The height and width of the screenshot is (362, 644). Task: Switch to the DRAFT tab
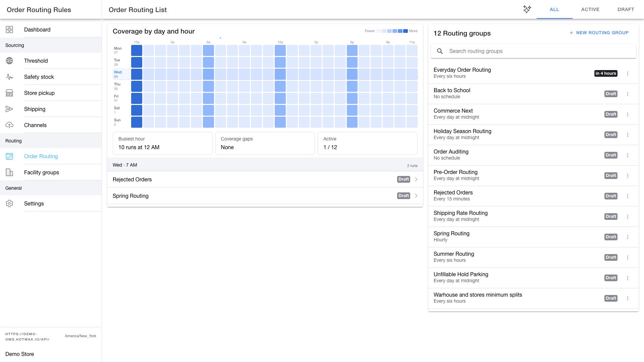coord(626,9)
